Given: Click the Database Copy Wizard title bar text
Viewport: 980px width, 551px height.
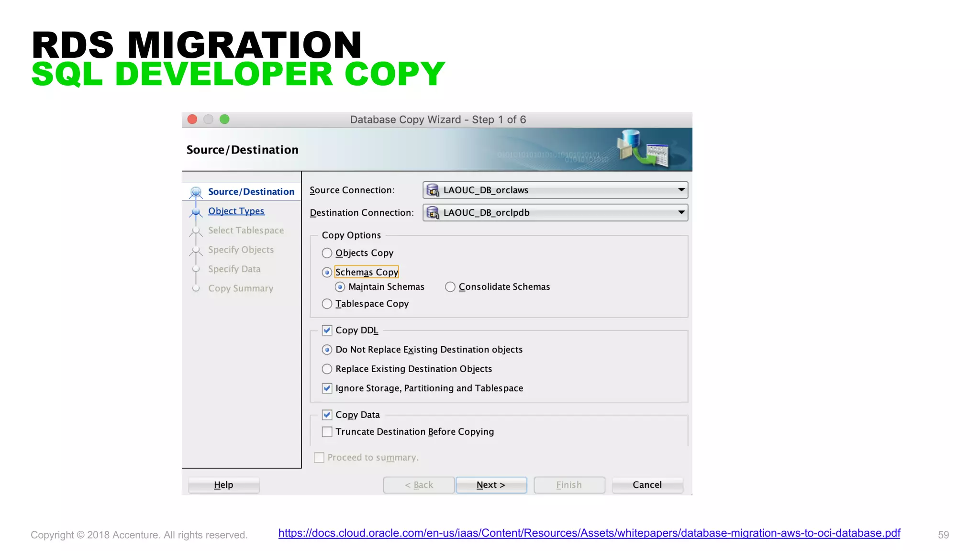Looking at the screenshot, I should (438, 120).
